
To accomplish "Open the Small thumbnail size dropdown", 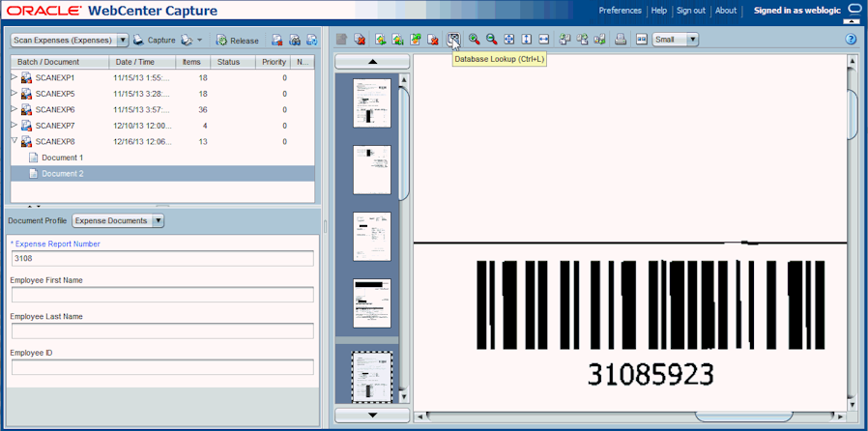I will pyautogui.click(x=692, y=40).
